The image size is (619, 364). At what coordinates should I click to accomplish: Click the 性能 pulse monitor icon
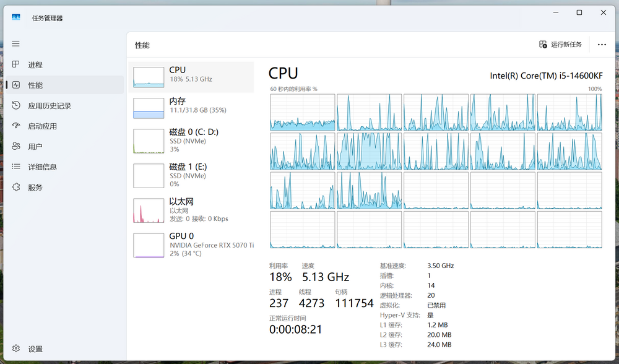(x=16, y=85)
